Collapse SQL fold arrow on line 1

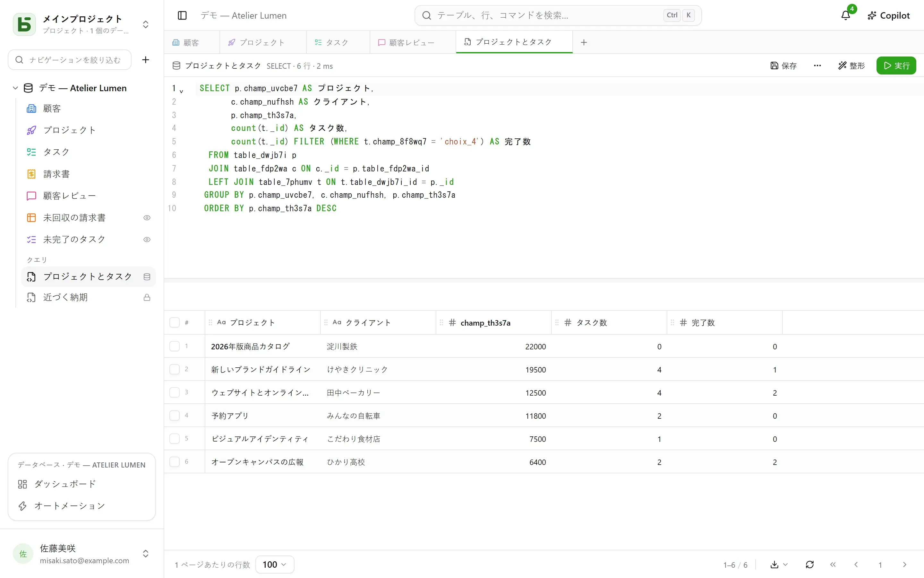[181, 92]
